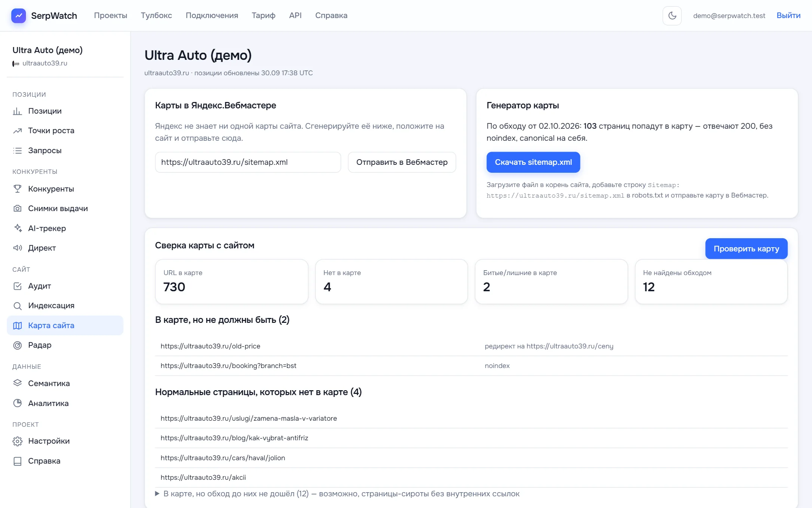Click the Карта сайта map icon

point(17,325)
